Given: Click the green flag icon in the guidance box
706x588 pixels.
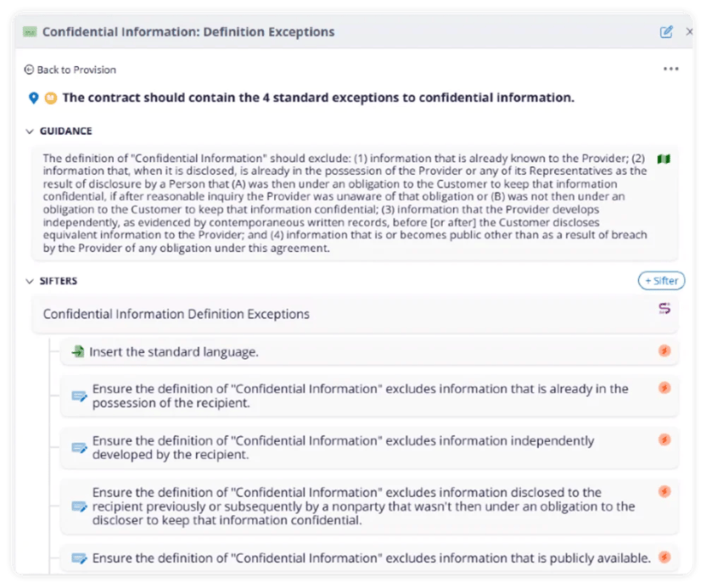Looking at the screenshot, I should pos(664,159).
